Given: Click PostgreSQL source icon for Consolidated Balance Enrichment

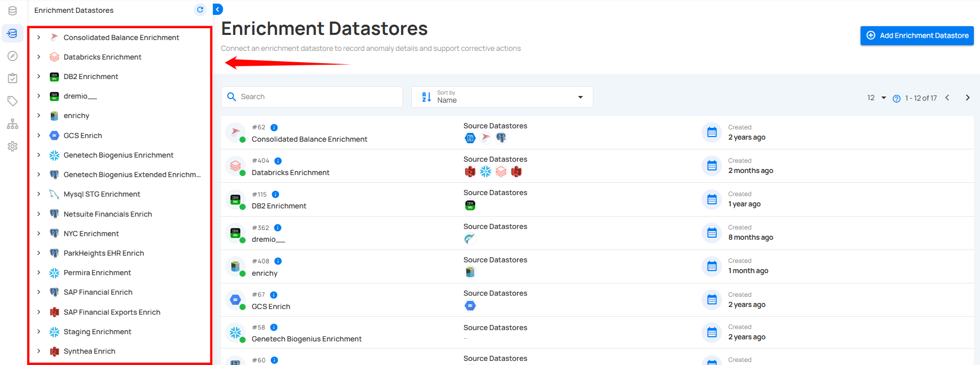Looking at the screenshot, I should 501,138.
